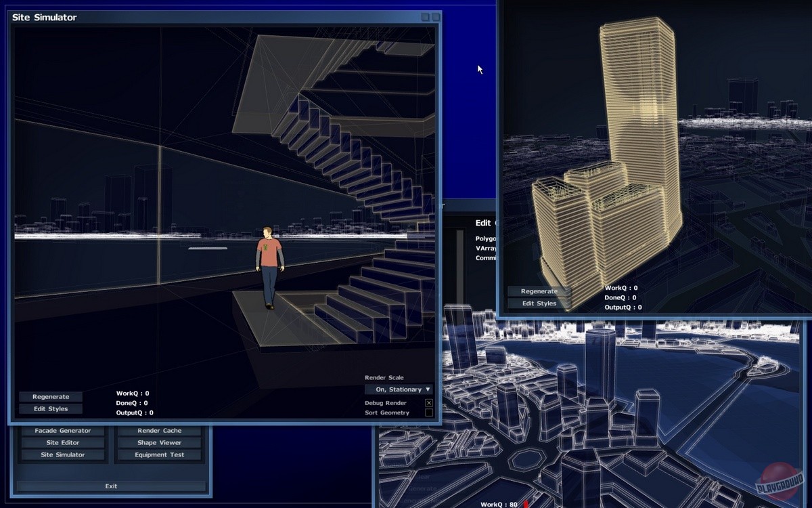Enable the Sort Geometry checkbox

(x=428, y=412)
